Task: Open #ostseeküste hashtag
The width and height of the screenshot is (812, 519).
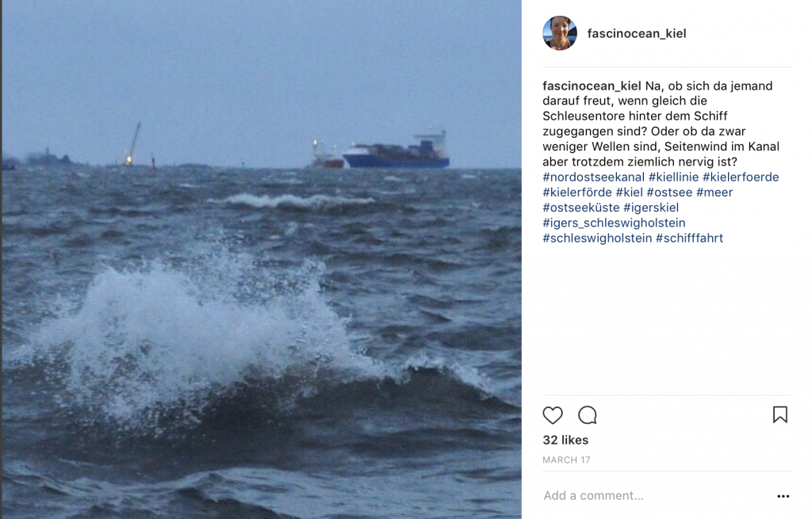Action: (x=581, y=208)
